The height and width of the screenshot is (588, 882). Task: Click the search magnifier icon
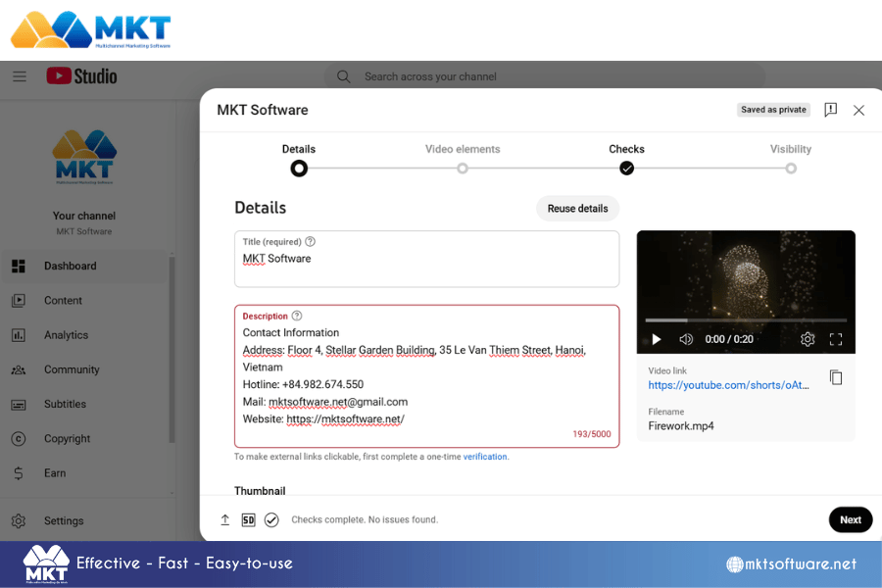click(x=343, y=76)
